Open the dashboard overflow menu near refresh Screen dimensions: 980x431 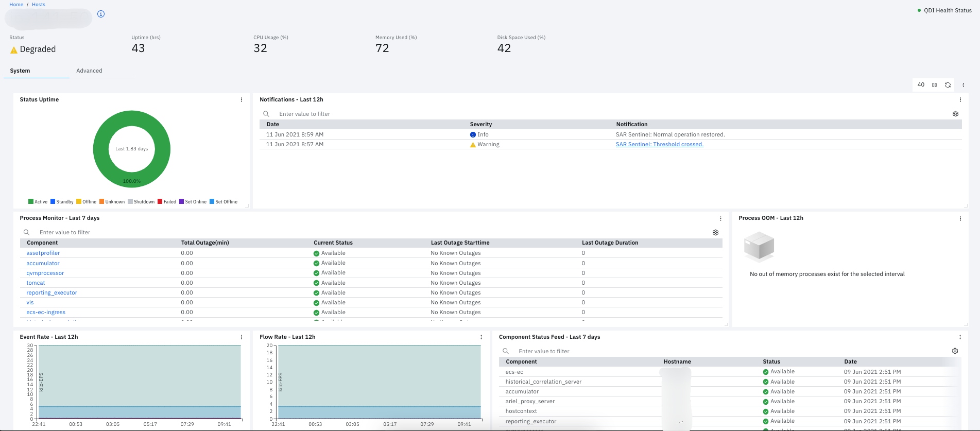tap(963, 85)
